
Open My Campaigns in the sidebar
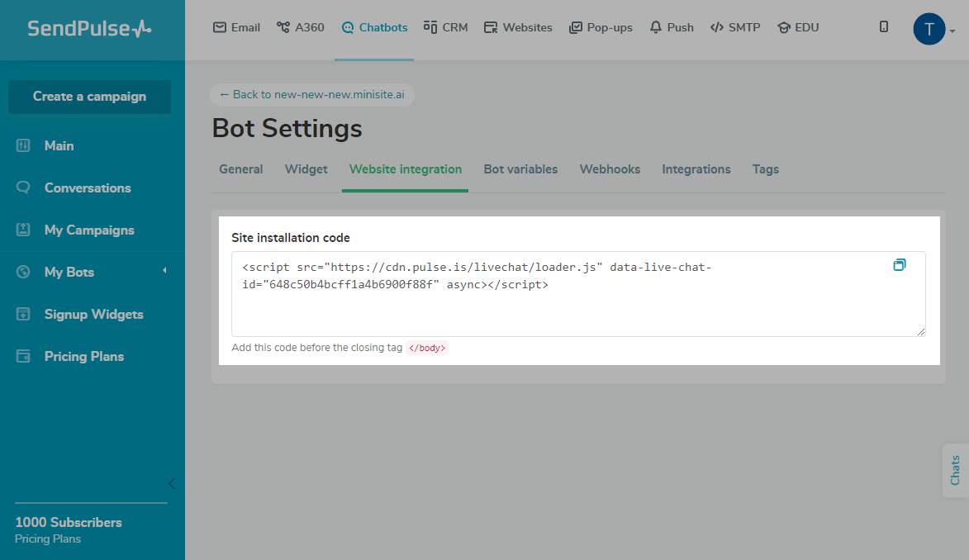coord(89,230)
